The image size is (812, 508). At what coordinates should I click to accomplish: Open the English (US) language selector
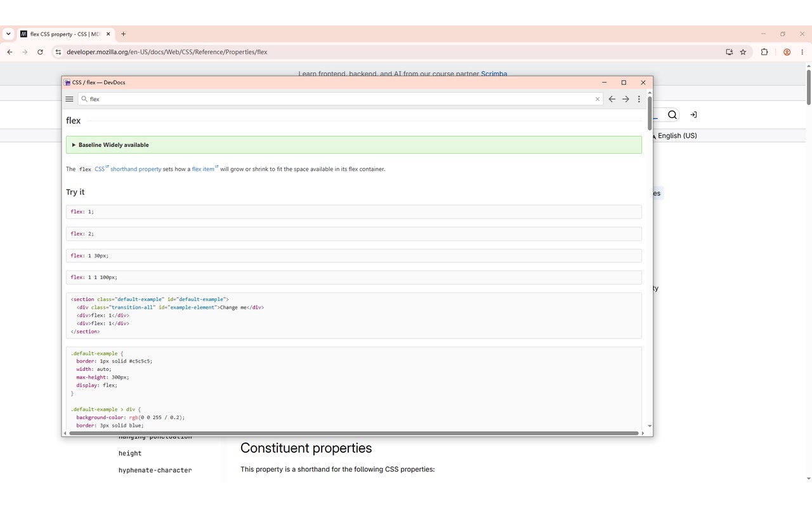coord(676,136)
